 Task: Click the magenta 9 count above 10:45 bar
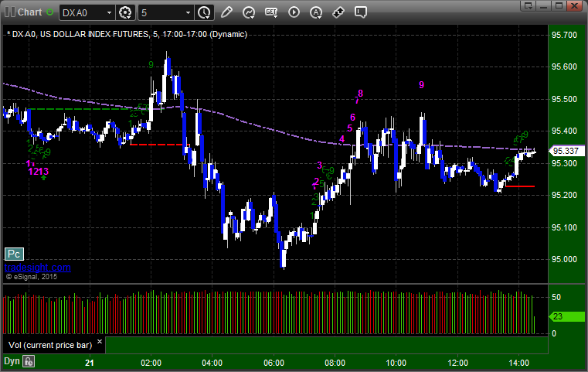(x=422, y=85)
